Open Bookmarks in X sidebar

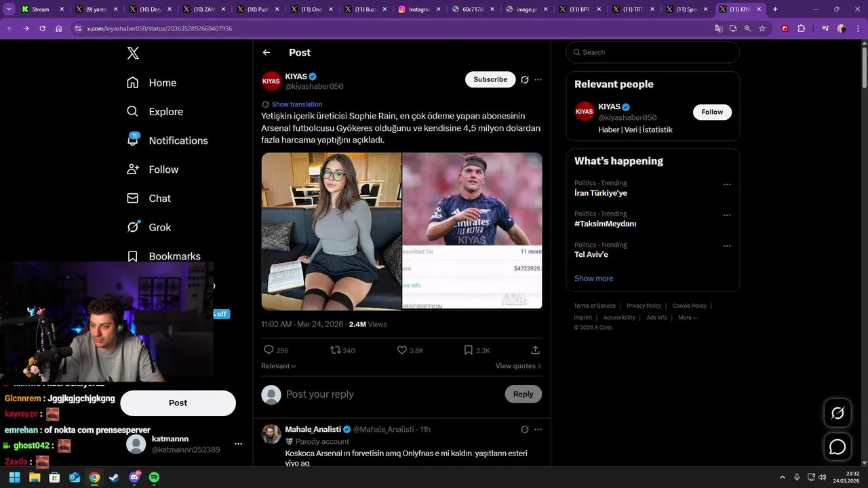click(163, 256)
